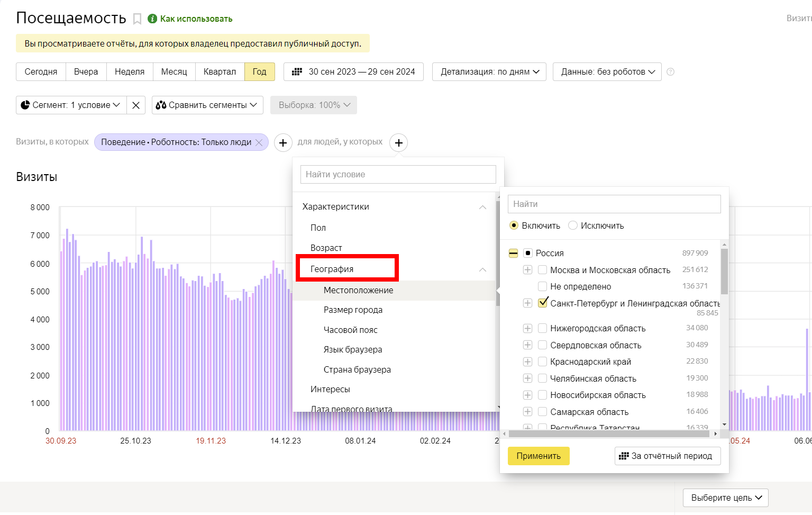Screen dimensions: 812x515
Task: Open the Сравнить сегменты dropdown
Action: [x=208, y=105]
